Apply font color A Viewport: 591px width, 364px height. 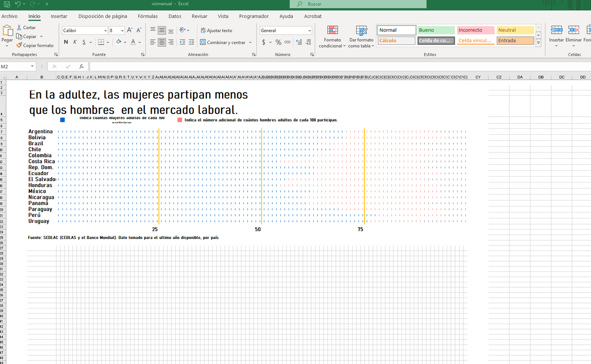click(x=133, y=42)
